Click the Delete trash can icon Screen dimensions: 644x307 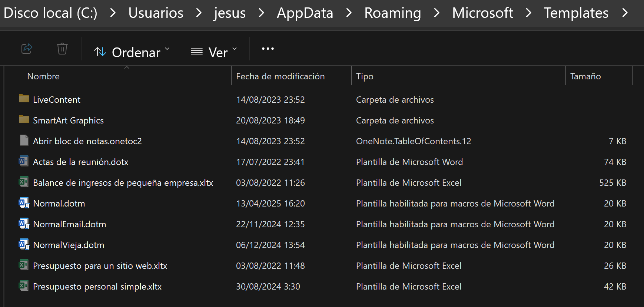[x=62, y=49]
